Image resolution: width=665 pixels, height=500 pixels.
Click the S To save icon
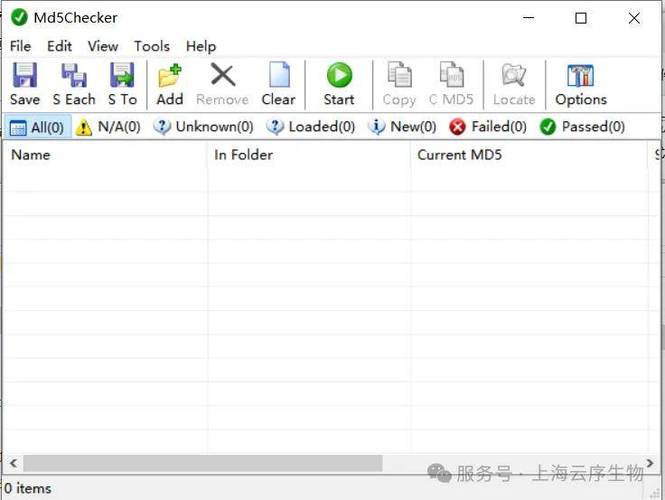click(x=122, y=77)
